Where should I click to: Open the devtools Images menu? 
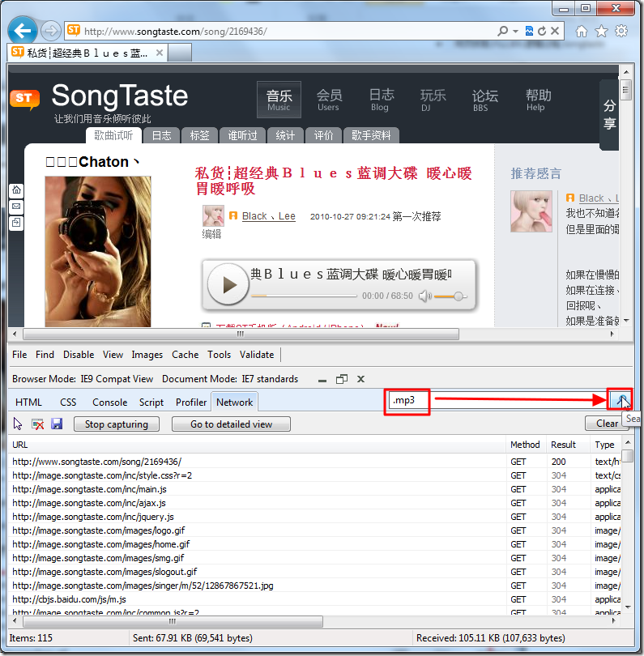(147, 355)
